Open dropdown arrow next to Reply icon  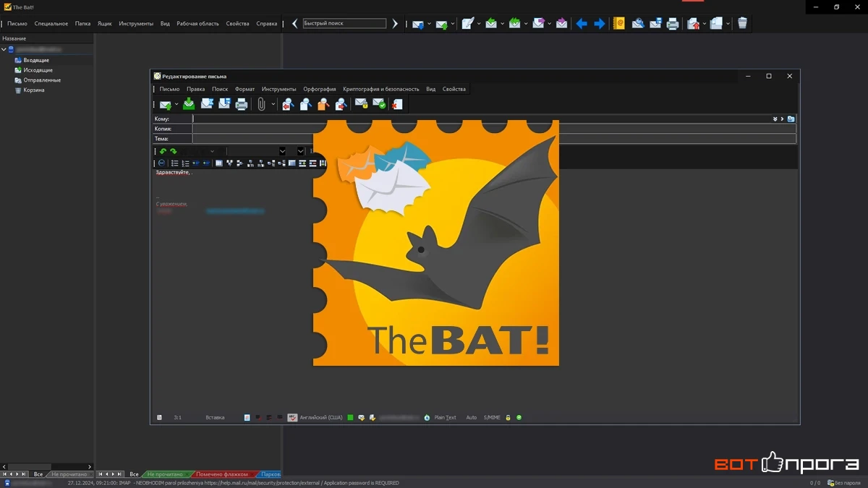[502, 24]
